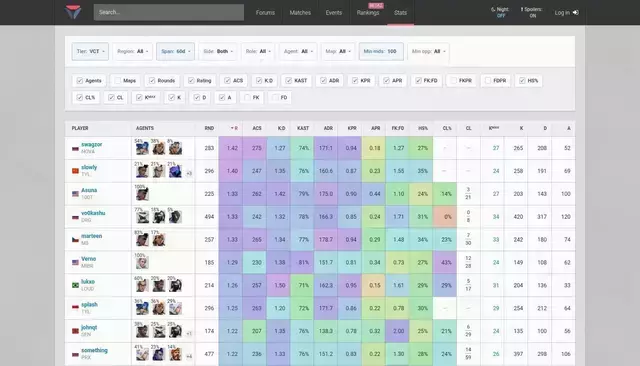Click vo0kashu's red 0% CL% cell
Viewport: 640px width, 366px height.
point(445,217)
